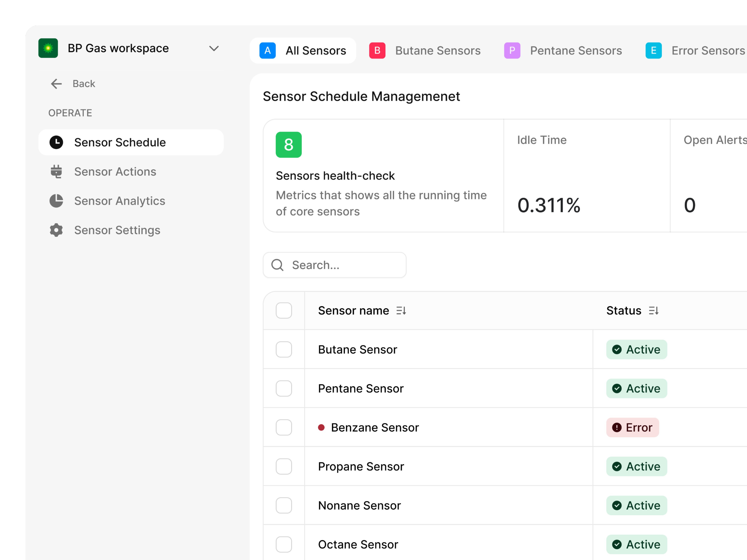Check the Nonane Sensor row checkbox
Image resolution: width=747 pixels, height=560 pixels.
[x=284, y=506]
